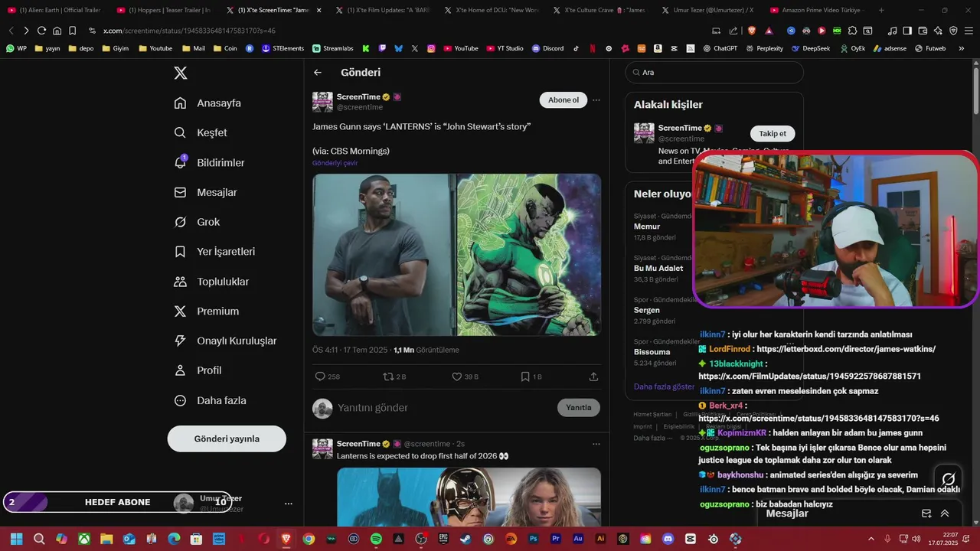980x551 pixels.
Task: Click the address bar URL
Action: coord(189,31)
